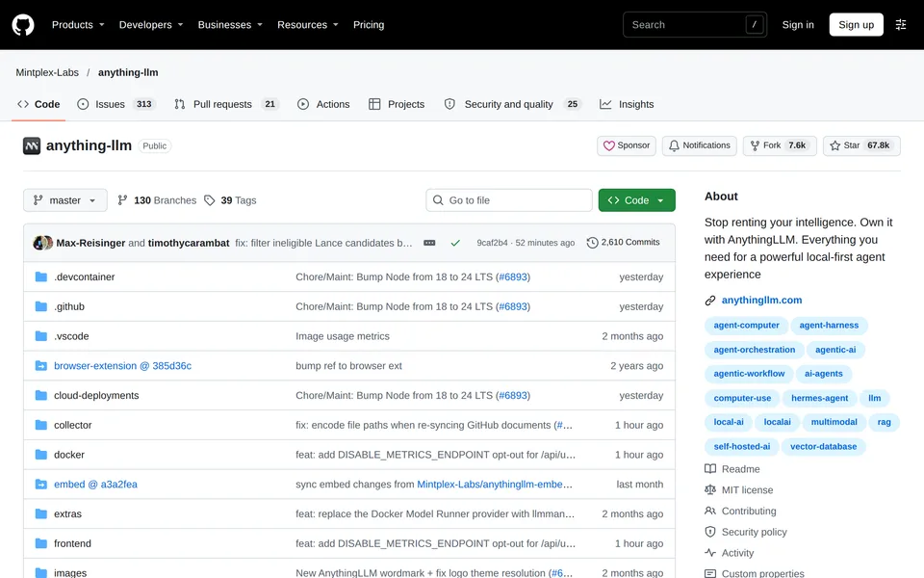The height and width of the screenshot is (578, 924).
Task: Expand commit message ellipsis button
Action: coord(429,243)
